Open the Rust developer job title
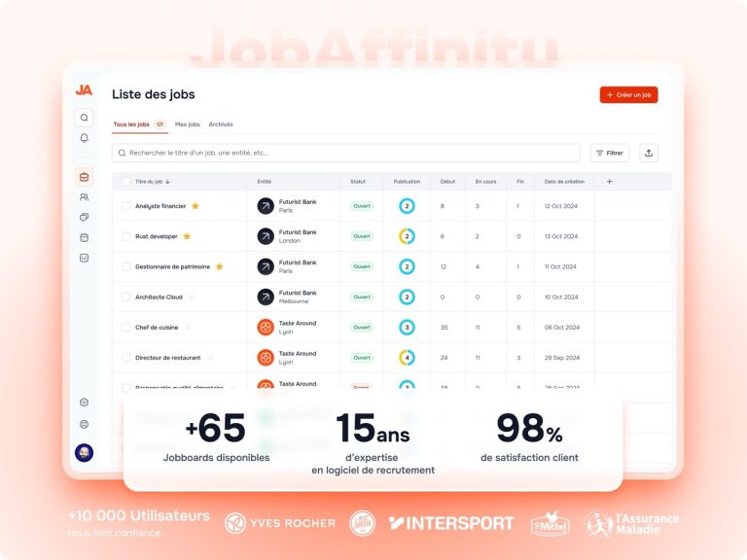 (x=157, y=236)
